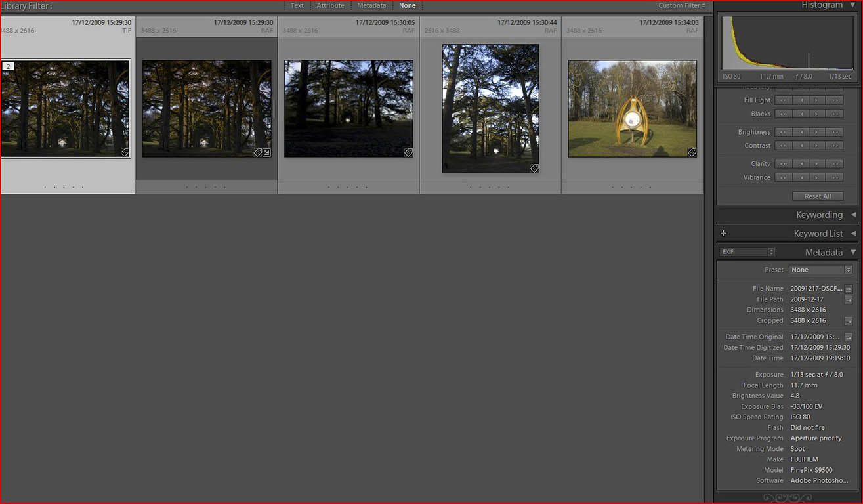The image size is (863, 504).
Task: Click the keyword badge on portrait tree photo
Action: (534, 168)
